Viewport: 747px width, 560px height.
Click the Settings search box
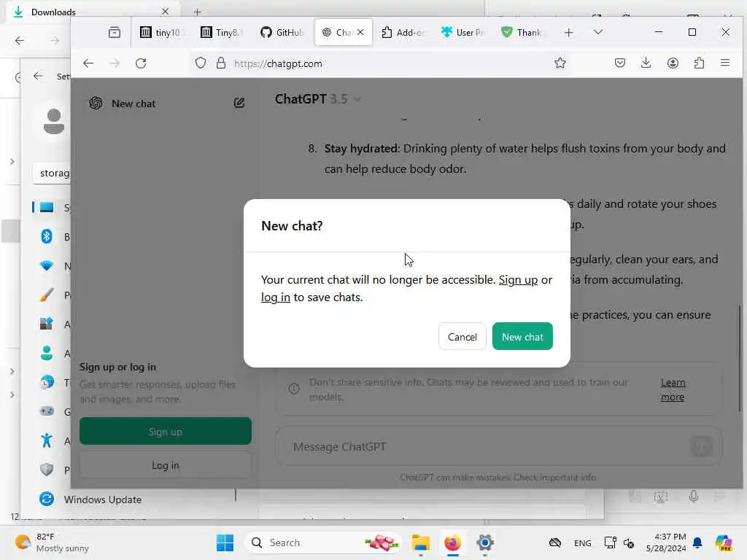(x=53, y=173)
